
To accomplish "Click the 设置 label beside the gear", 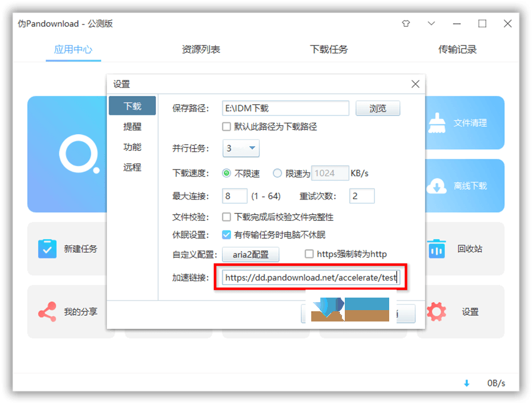I will point(470,311).
